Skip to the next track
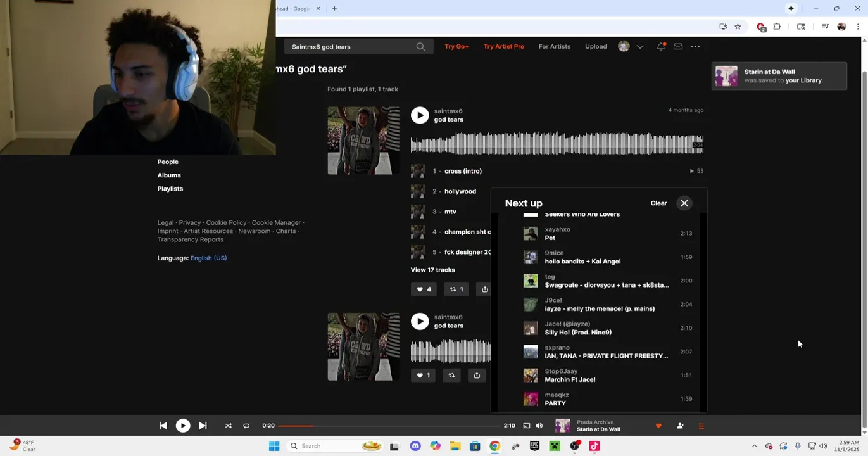Screen dimensions: 868x456 203,426
